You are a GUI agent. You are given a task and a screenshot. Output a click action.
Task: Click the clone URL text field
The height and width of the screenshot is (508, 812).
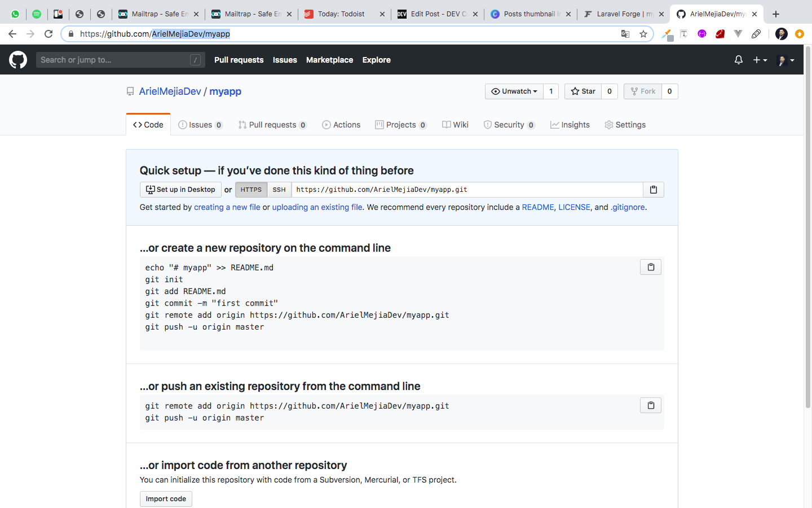pos(467,190)
